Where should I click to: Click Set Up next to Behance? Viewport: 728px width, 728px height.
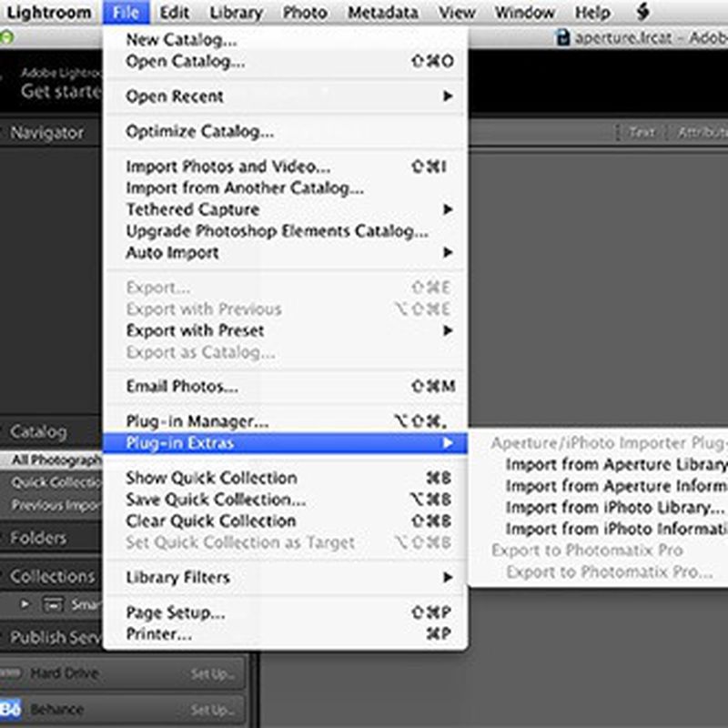point(212,710)
